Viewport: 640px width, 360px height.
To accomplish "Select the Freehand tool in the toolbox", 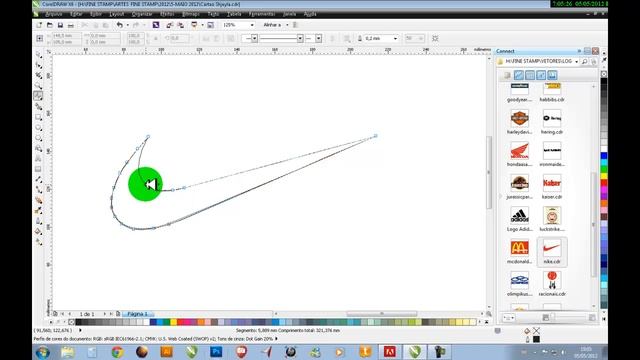I will (x=38, y=96).
